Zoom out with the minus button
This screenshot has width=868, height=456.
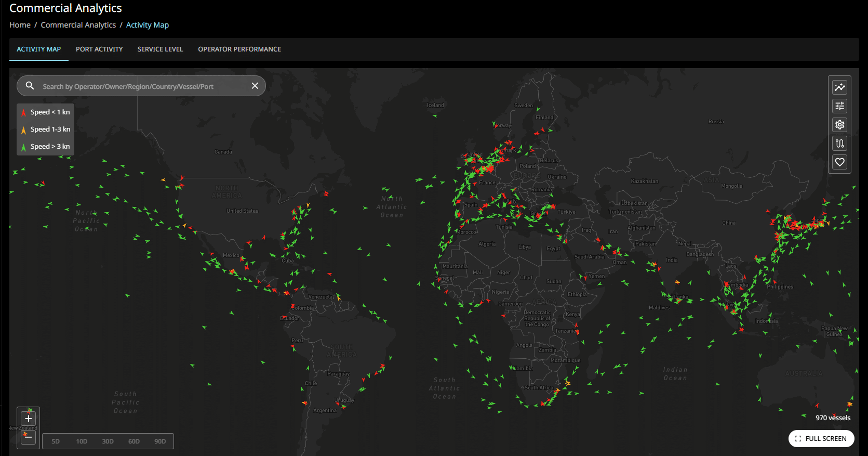coord(29,437)
